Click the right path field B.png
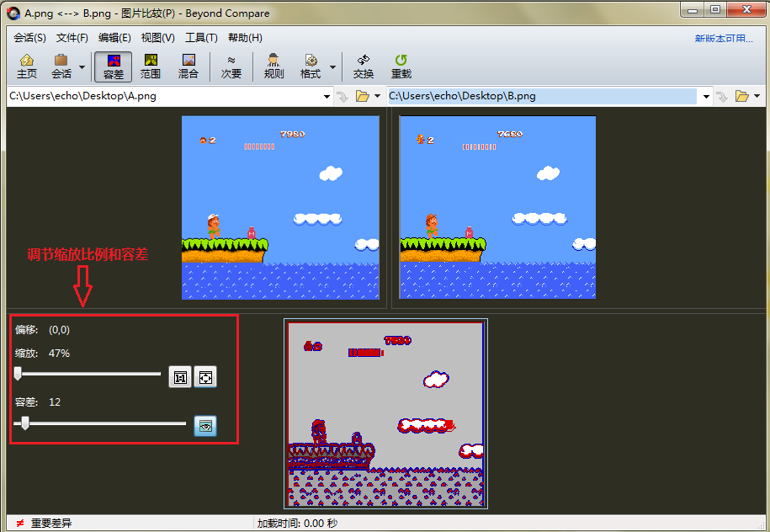The width and height of the screenshot is (770, 532). pyautogui.click(x=542, y=96)
